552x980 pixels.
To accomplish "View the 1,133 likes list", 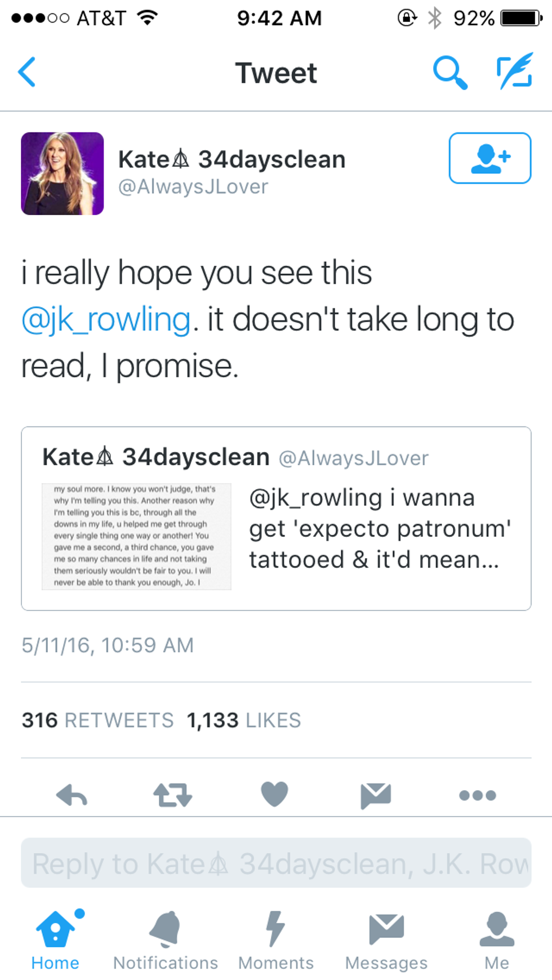I will [x=244, y=720].
